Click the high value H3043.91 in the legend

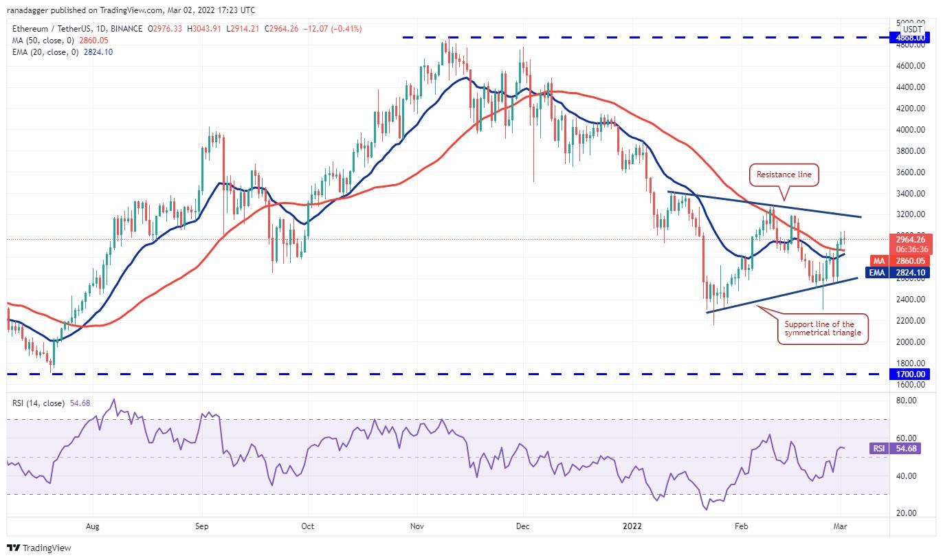pos(204,29)
